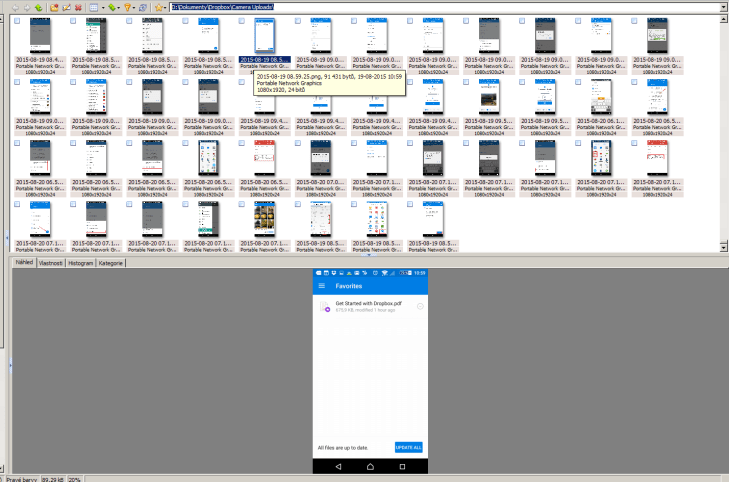Image resolution: width=729 pixels, height=482 pixels.
Task: Click UPDATE ALL button in preview image
Action: click(408, 447)
